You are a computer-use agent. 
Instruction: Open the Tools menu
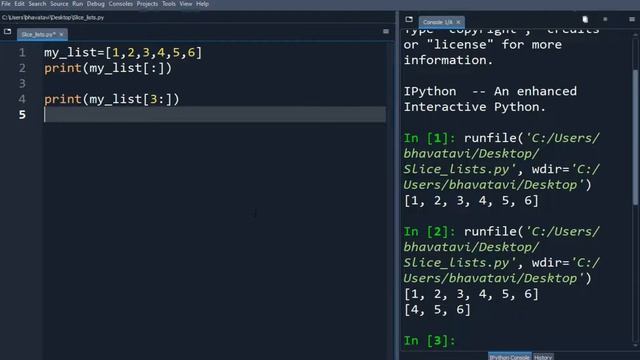pos(169,4)
